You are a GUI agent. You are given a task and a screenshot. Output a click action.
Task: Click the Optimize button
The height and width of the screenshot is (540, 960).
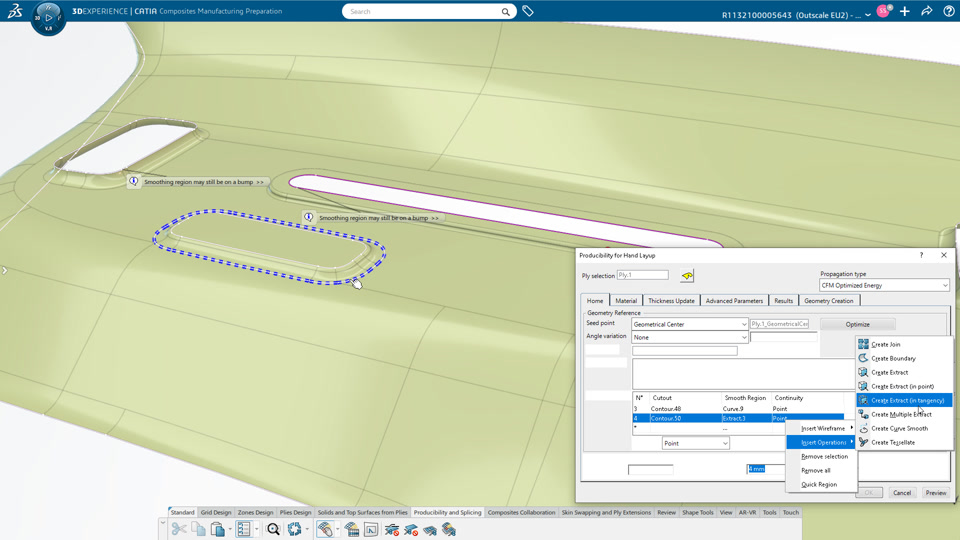pyautogui.click(x=857, y=324)
